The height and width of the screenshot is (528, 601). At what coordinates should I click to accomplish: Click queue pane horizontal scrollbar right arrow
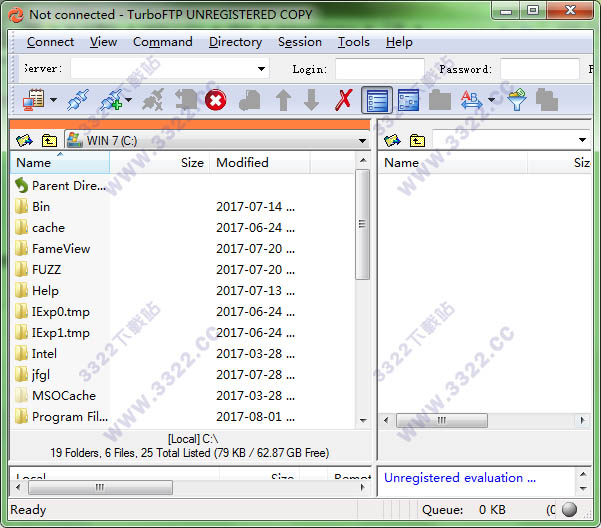click(x=362, y=487)
